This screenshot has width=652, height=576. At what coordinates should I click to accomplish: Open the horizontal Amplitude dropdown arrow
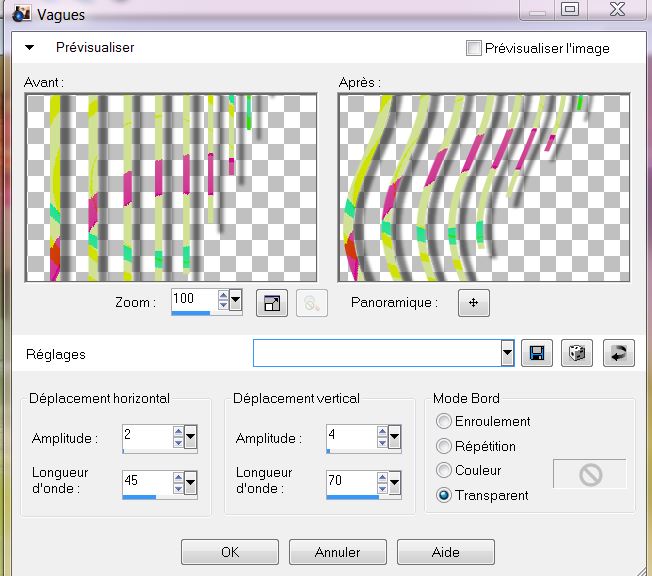[x=190, y=437]
